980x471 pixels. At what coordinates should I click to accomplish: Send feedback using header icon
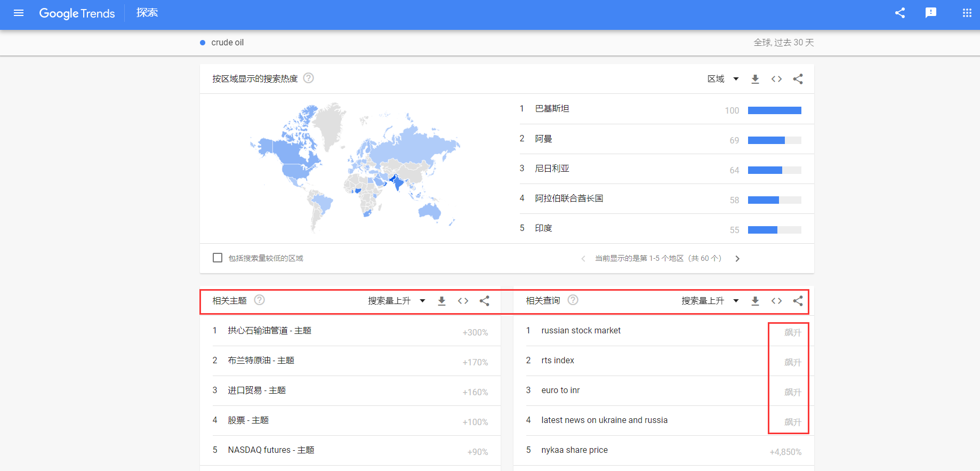pyautogui.click(x=930, y=13)
